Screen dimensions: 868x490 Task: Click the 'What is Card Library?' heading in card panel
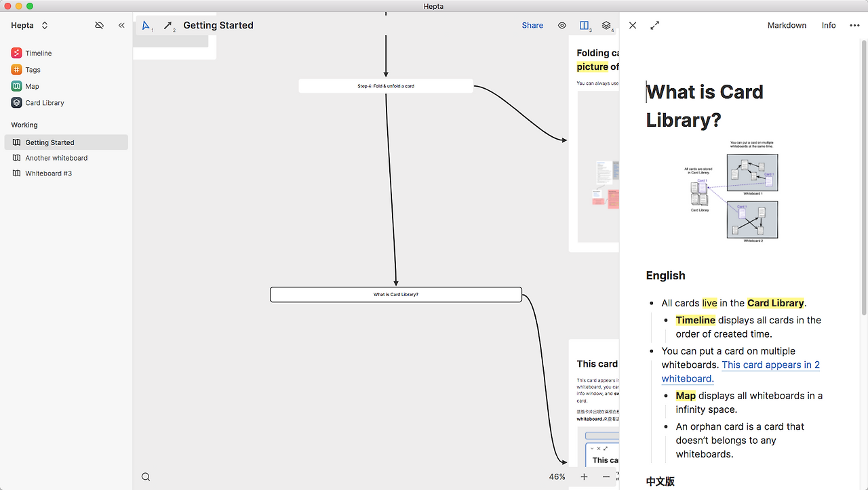[x=705, y=106]
